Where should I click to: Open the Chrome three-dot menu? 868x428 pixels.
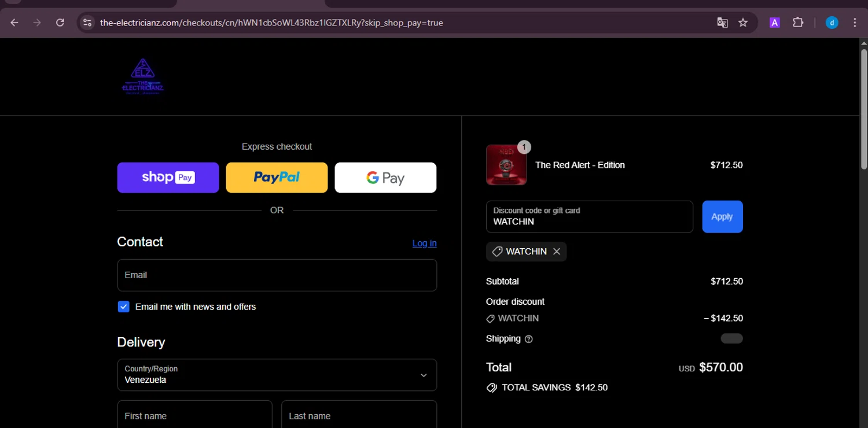(x=855, y=23)
